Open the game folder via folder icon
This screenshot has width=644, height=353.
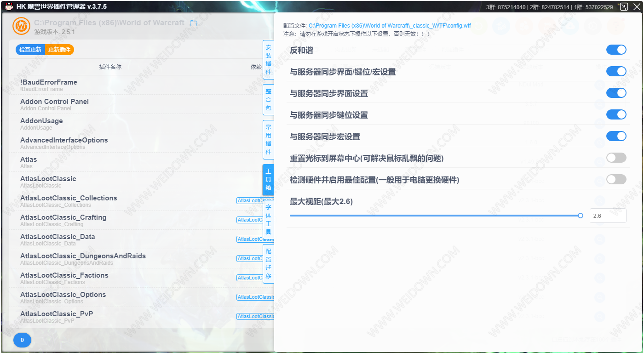194,23
